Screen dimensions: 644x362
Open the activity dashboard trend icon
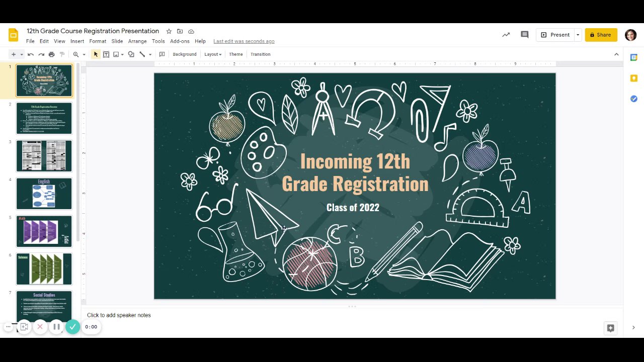click(506, 35)
